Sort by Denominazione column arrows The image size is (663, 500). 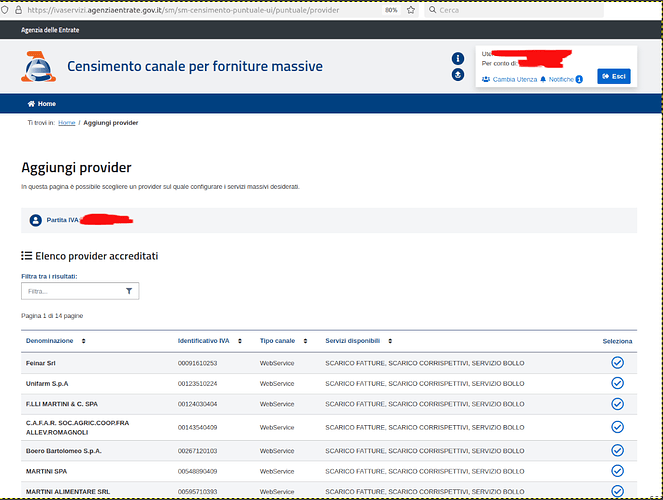pos(83,341)
